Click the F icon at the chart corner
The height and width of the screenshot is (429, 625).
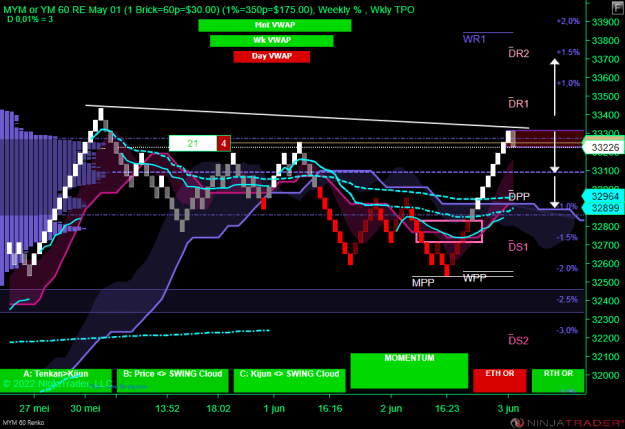pyautogui.click(x=617, y=7)
